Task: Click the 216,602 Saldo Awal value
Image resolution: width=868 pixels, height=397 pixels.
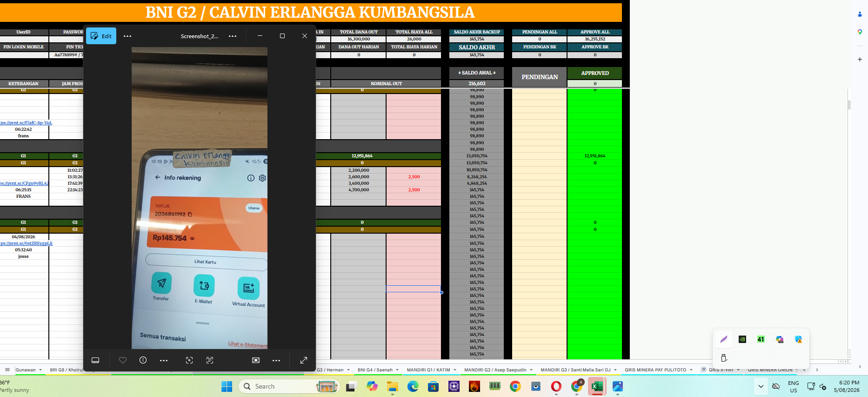Action: [477, 84]
